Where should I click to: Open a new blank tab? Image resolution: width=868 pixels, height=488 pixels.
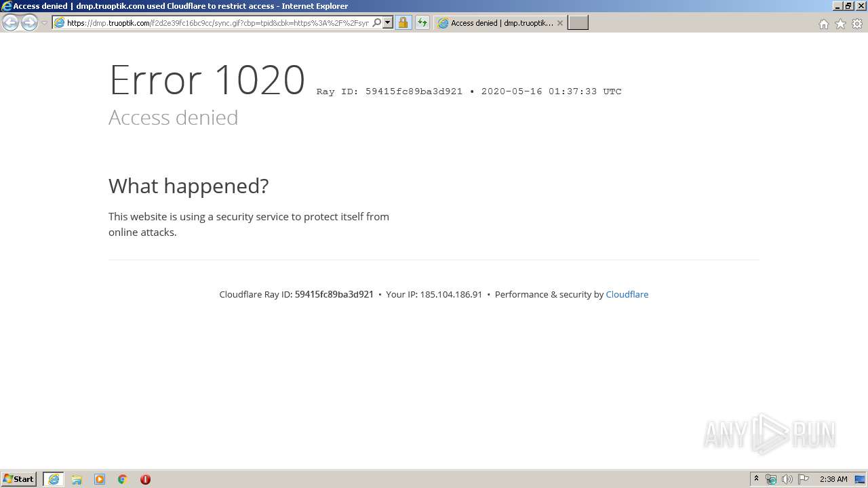578,23
